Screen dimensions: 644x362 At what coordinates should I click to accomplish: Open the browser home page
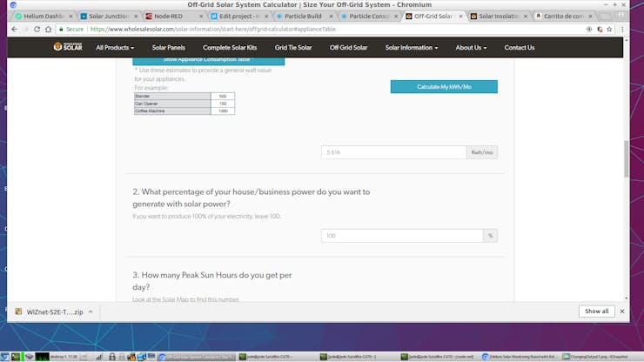pyautogui.click(x=48, y=30)
